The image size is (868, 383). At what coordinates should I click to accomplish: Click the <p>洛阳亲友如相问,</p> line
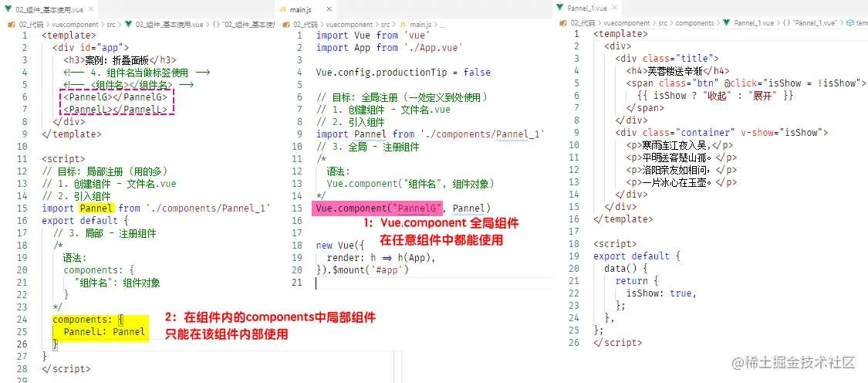click(681, 170)
